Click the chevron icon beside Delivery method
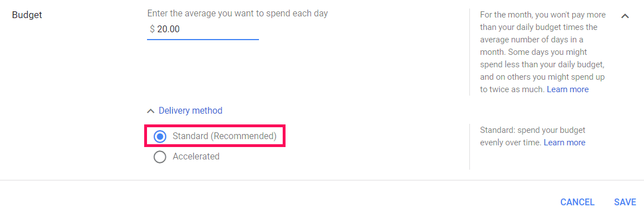This screenshot has height=220, width=644. point(151,111)
